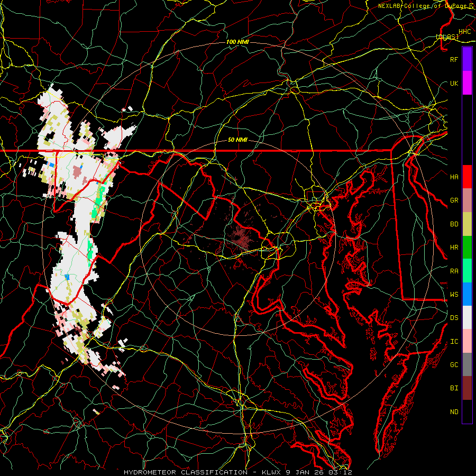Image resolution: width=476 pixels, height=476 pixels.
Task: Select the brown BI legend swatch
Action: pyautogui.click(x=467, y=388)
